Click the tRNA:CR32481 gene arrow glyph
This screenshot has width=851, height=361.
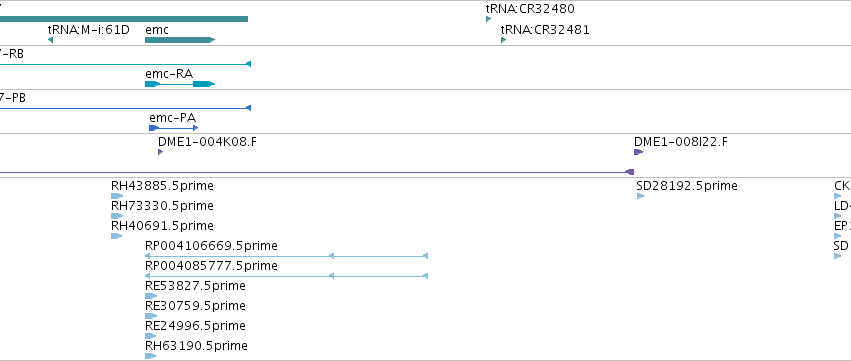pos(504,40)
